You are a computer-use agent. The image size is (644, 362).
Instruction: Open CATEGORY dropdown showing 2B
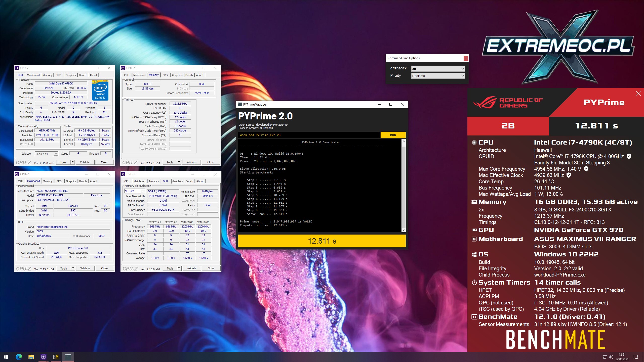[x=438, y=69]
